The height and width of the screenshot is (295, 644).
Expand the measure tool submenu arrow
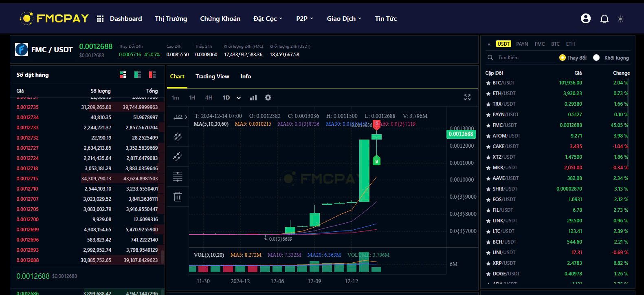point(186,117)
